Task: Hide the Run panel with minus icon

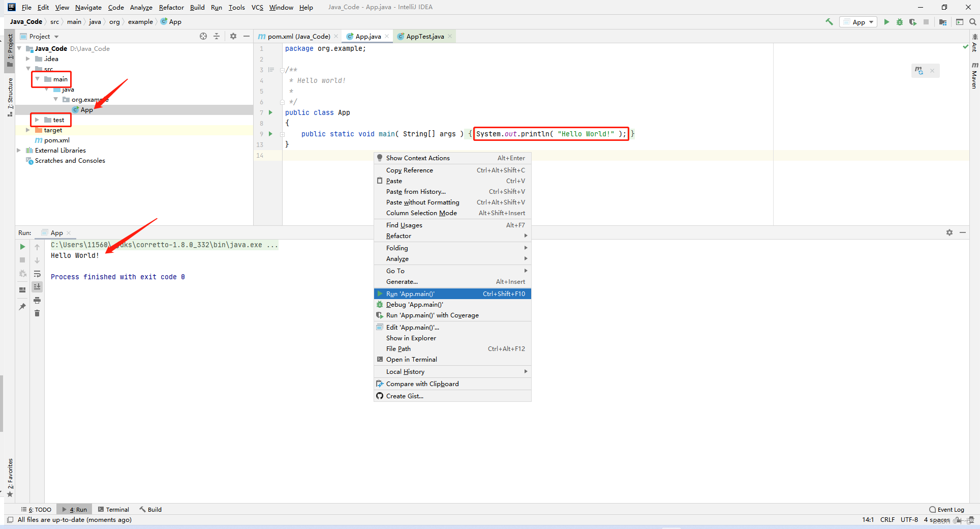Action: click(x=963, y=232)
